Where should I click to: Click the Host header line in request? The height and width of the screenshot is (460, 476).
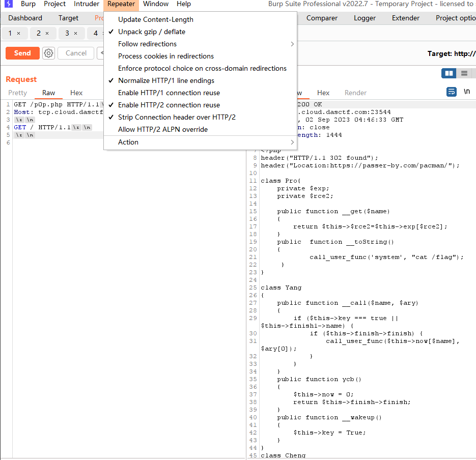58,112
